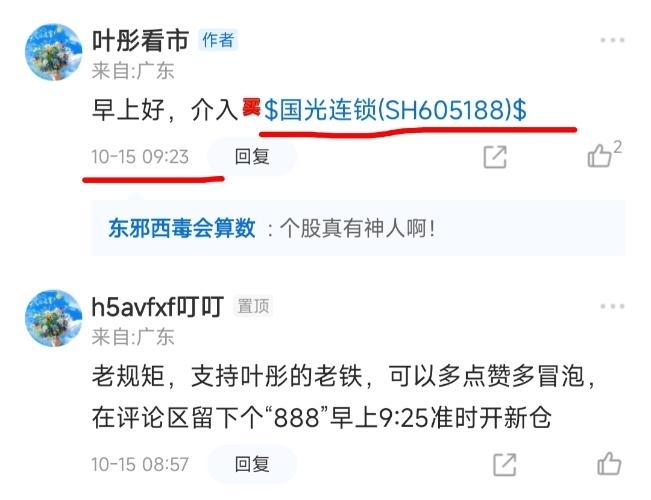Share the pinned h5avfxf叮叮 comment
The image size is (651, 500).
504,464
